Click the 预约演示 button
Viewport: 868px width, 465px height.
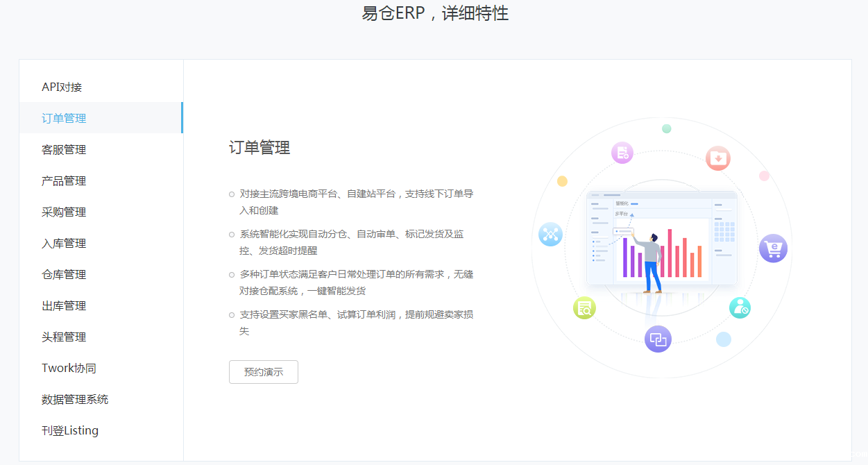point(264,372)
